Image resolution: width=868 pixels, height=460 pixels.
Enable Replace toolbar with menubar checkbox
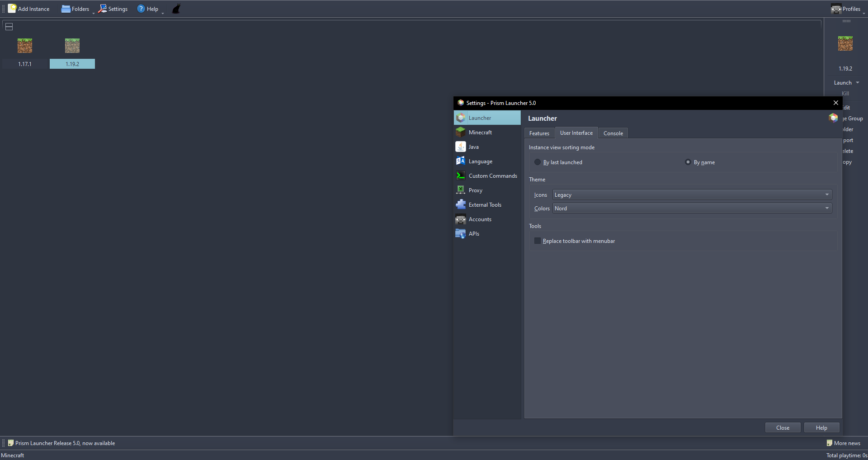[538, 241]
